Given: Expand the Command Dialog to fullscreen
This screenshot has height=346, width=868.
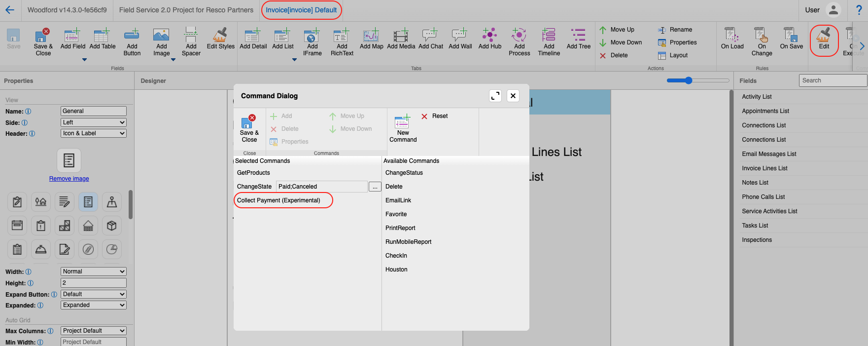Looking at the screenshot, I should pyautogui.click(x=495, y=96).
